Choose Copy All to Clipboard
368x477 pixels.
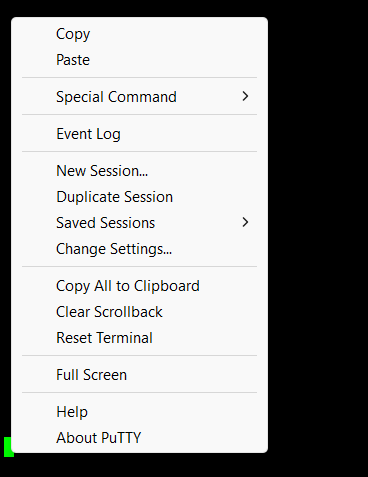[139, 286]
